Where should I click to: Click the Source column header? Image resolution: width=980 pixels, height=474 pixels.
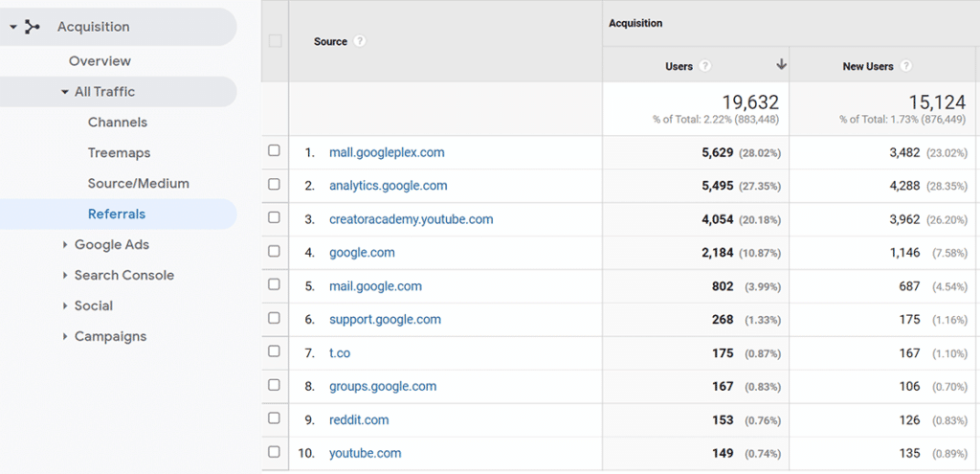coord(330,41)
